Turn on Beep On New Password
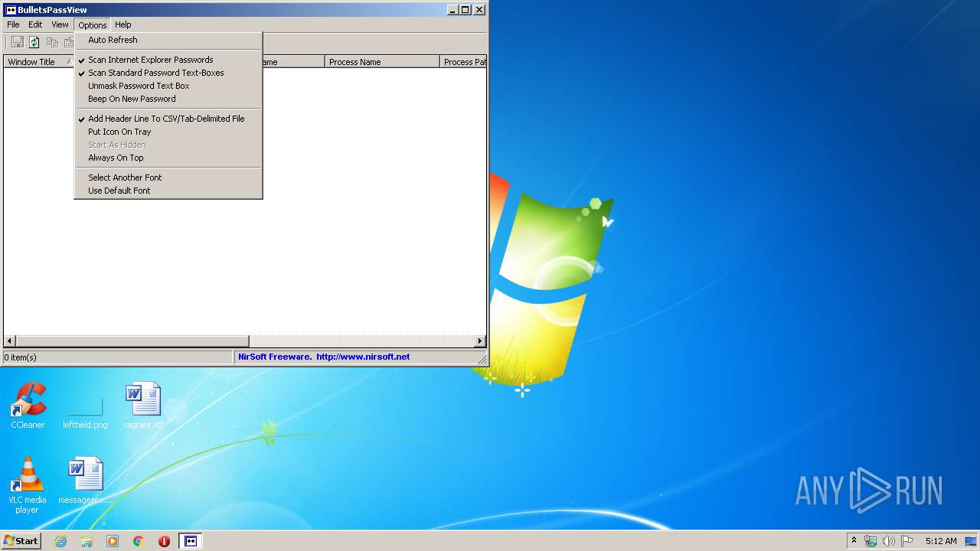980x551 pixels. 168,99
